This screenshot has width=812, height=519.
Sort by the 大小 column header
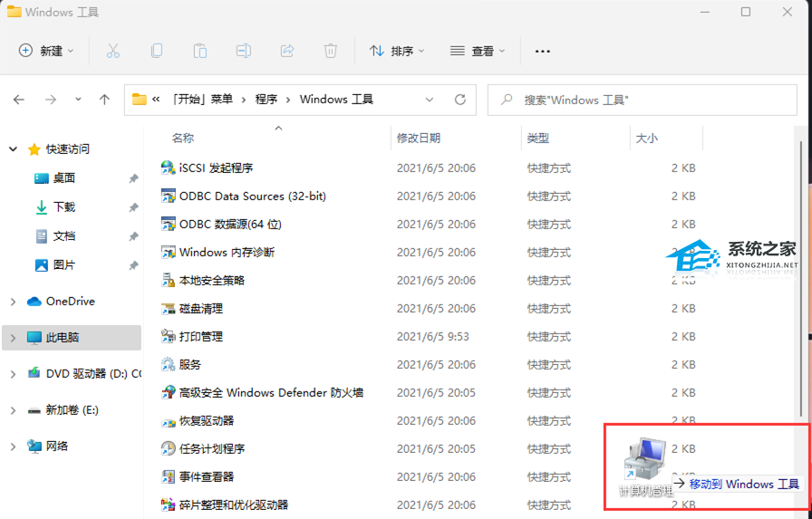click(646, 139)
